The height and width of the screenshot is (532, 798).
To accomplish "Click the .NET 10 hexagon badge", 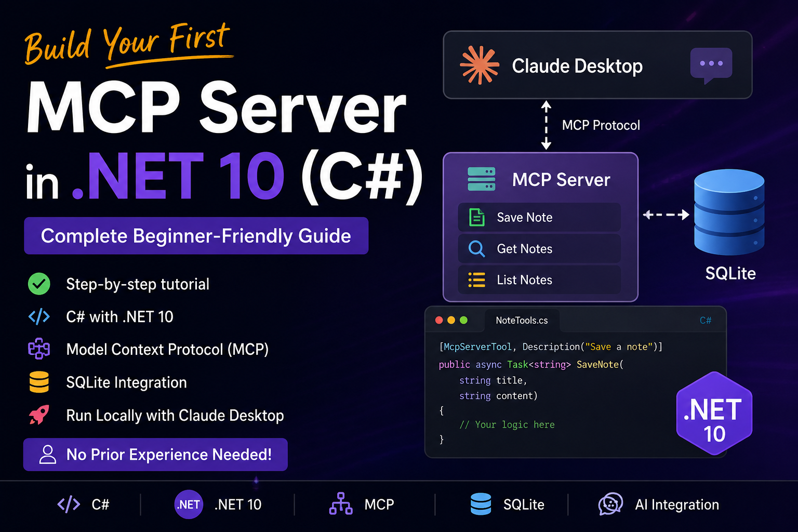I will [714, 414].
